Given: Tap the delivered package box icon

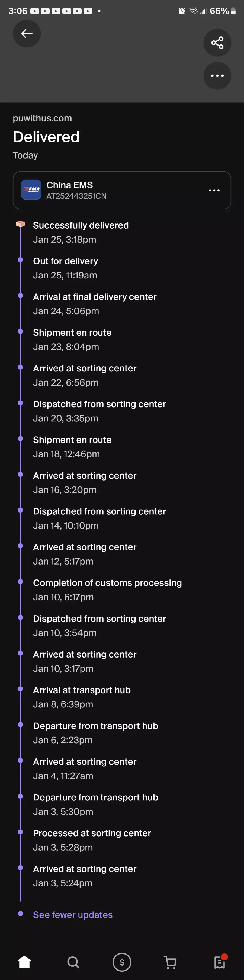Looking at the screenshot, I should click(20, 224).
